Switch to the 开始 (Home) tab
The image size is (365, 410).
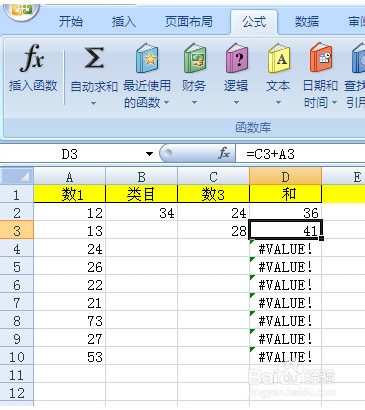pos(71,22)
